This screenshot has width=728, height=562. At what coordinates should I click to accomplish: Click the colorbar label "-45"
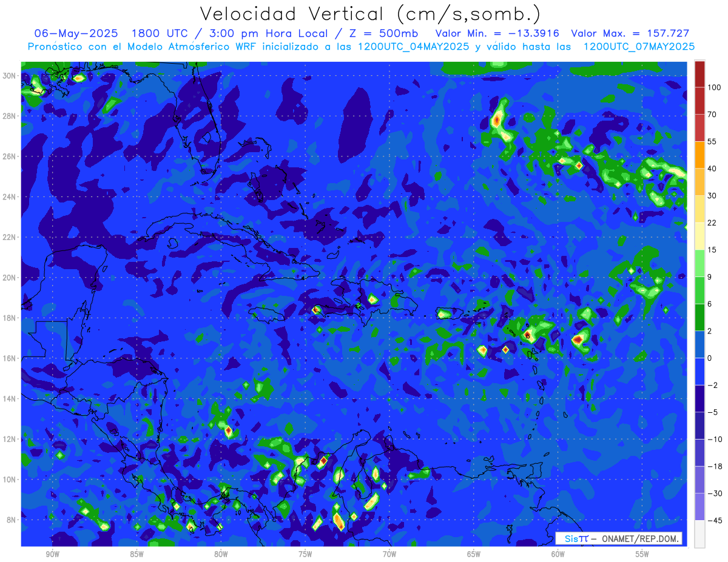(714, 520)
